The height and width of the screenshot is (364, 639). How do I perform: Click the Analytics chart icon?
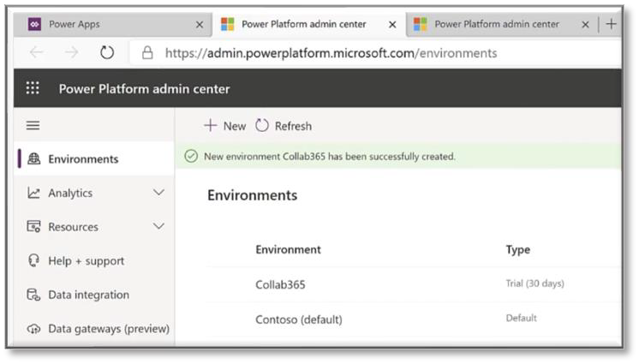click(33, 193)
